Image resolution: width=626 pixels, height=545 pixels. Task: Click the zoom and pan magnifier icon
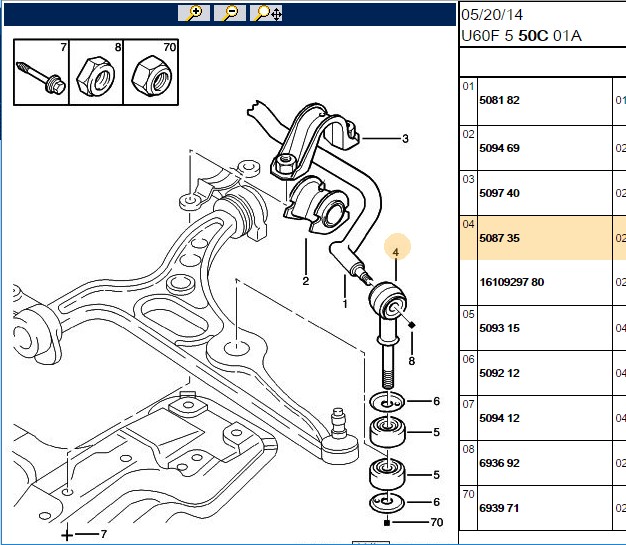266,13
